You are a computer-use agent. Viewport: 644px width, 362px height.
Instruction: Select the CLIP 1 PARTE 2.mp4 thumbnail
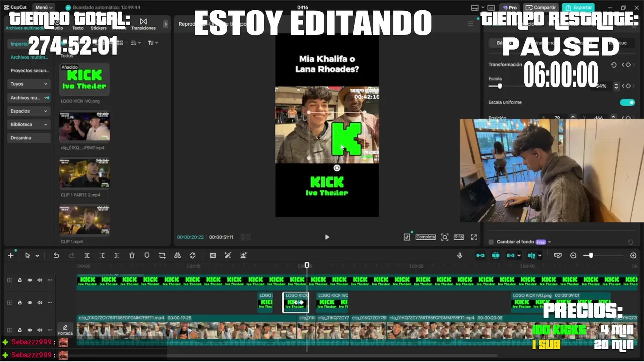[x=85, y=174]
